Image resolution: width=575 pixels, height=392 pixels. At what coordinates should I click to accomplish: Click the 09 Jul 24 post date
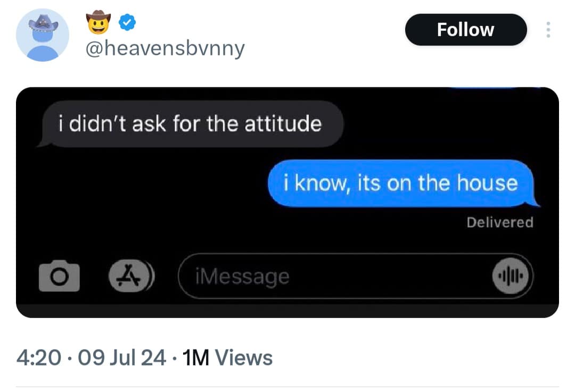pos(122,357)
